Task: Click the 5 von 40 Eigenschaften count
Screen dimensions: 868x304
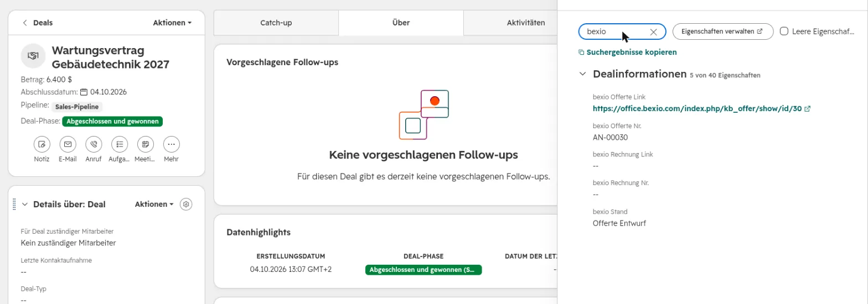Action: [725, 75]
